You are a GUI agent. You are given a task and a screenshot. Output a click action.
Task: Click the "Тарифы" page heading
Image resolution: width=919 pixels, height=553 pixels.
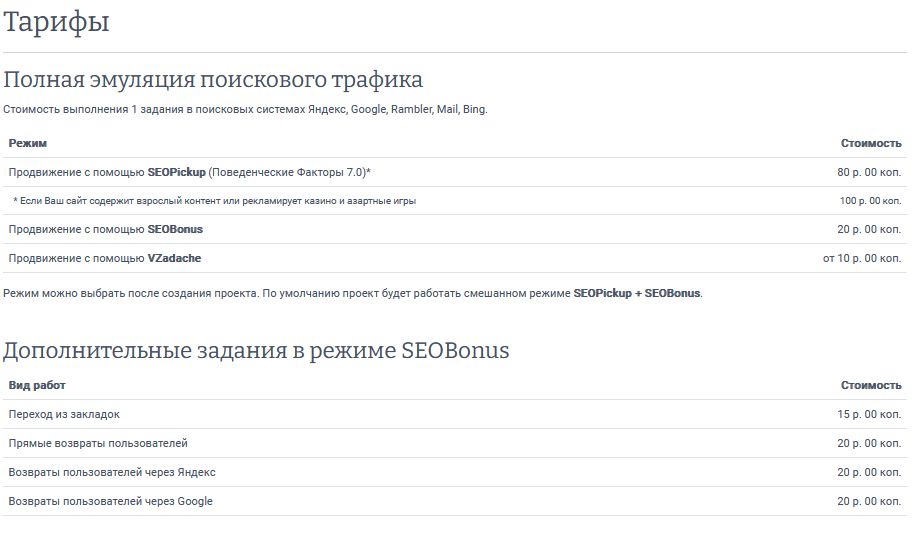click(x=56, y=23)
